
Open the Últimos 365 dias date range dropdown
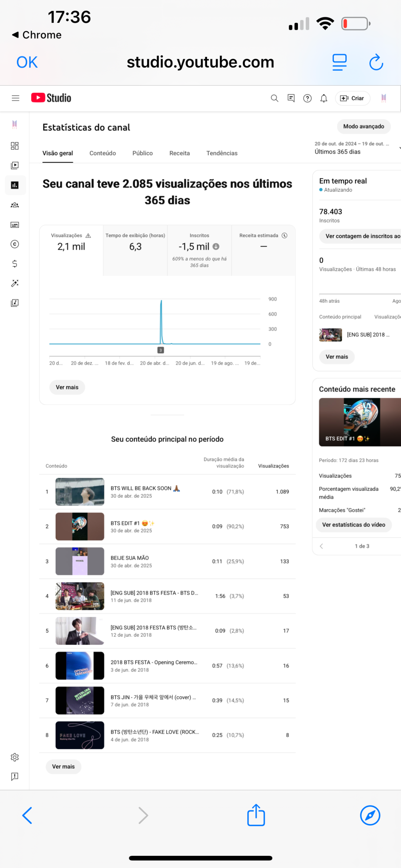(358, 148)
